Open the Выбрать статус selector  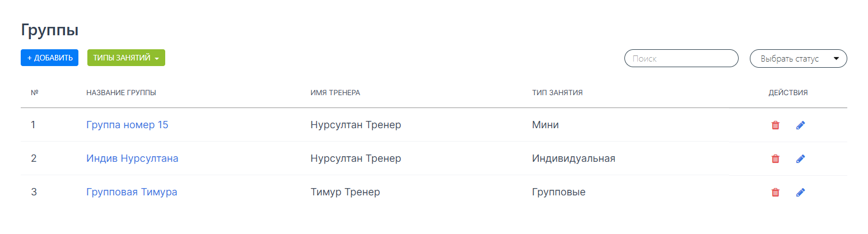[798, 58]
